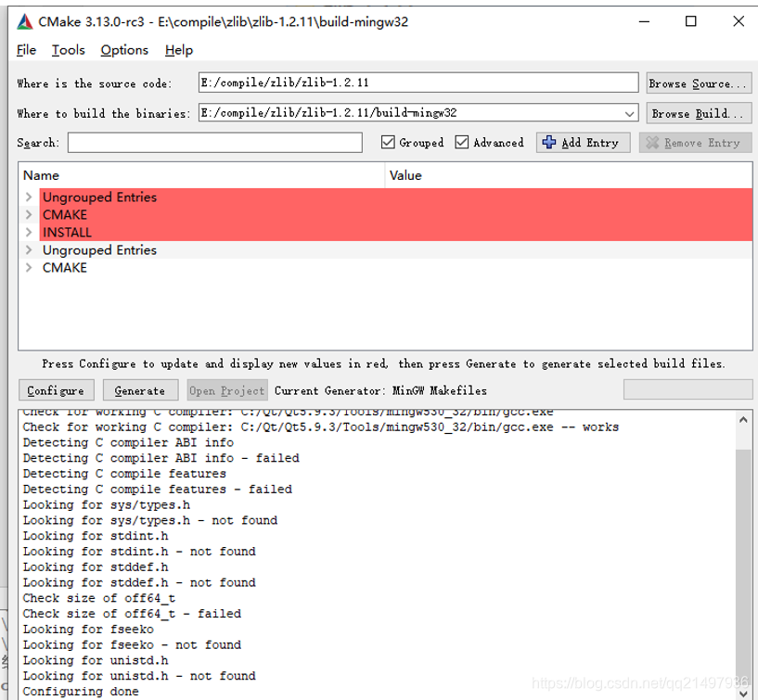The image size is (758, 700).
Task: Click 'Detecting C compiler ABI info - failed' line
Action: pyautogui.click(x=161, y=458)
